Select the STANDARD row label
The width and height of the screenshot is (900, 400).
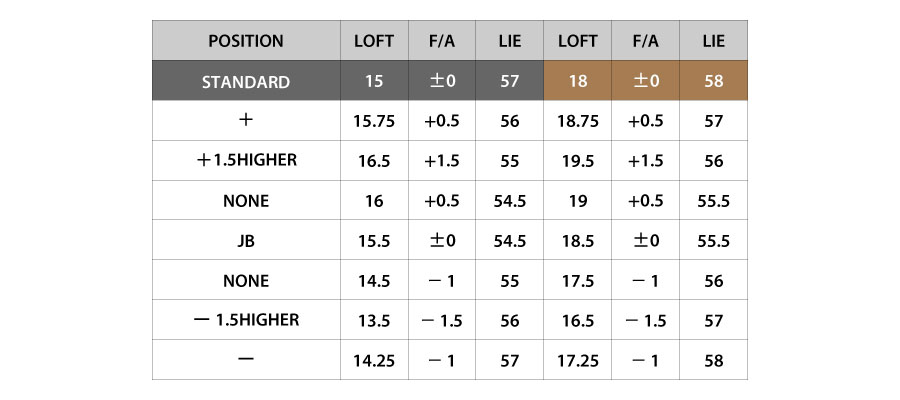(x=245, y=81)
